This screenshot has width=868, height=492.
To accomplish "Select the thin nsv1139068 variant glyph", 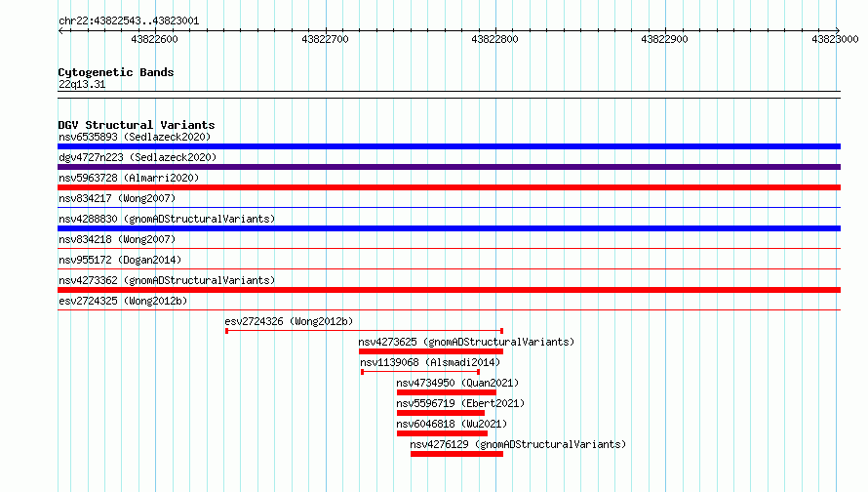I will click(x=420, y=372).
